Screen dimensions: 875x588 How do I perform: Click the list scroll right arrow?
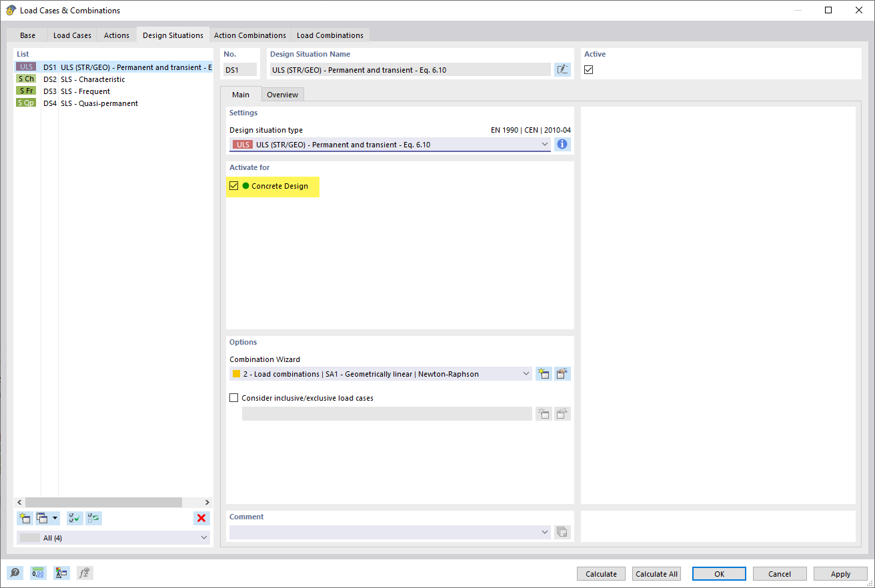point(207,502)
